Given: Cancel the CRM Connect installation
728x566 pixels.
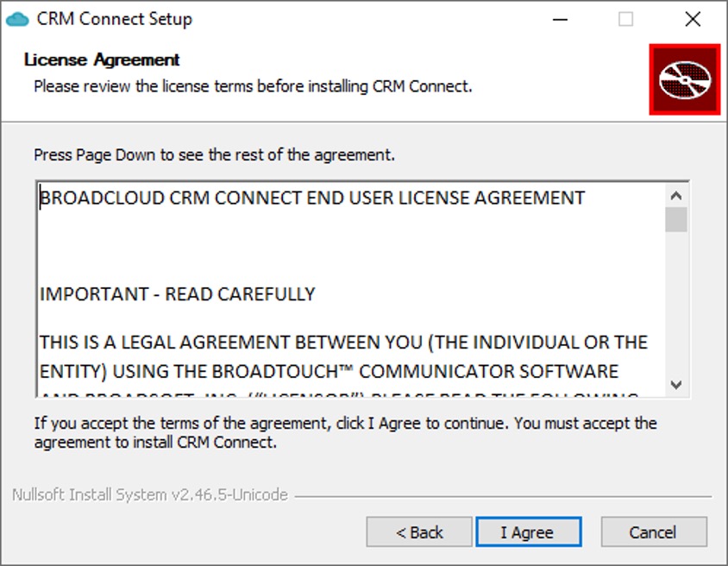Looking at the screenshot, I should [x=654, y=531].
